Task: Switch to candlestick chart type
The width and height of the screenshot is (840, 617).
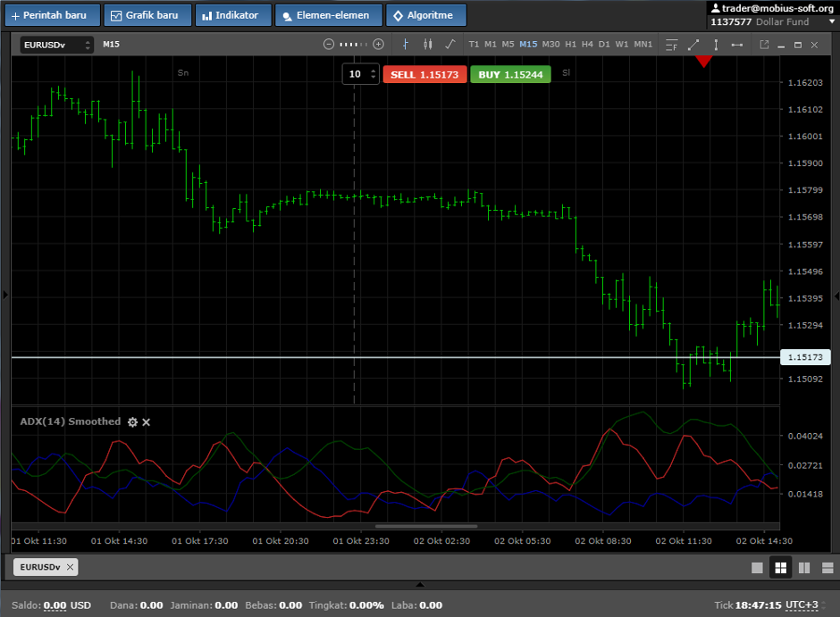Action: [x=427, y=44]
